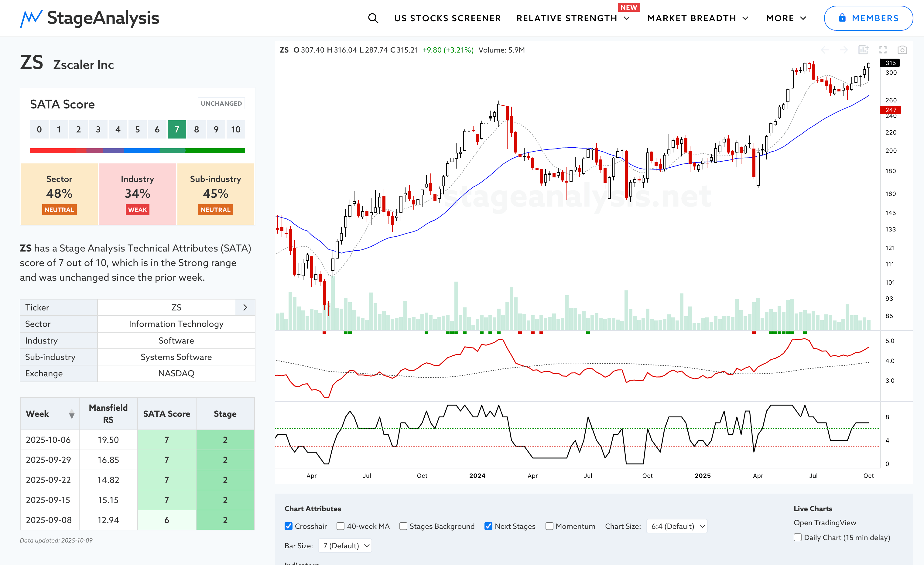Click the SATA score 7 box
This screenshot has width=924, height=565.
pos(176,129)
